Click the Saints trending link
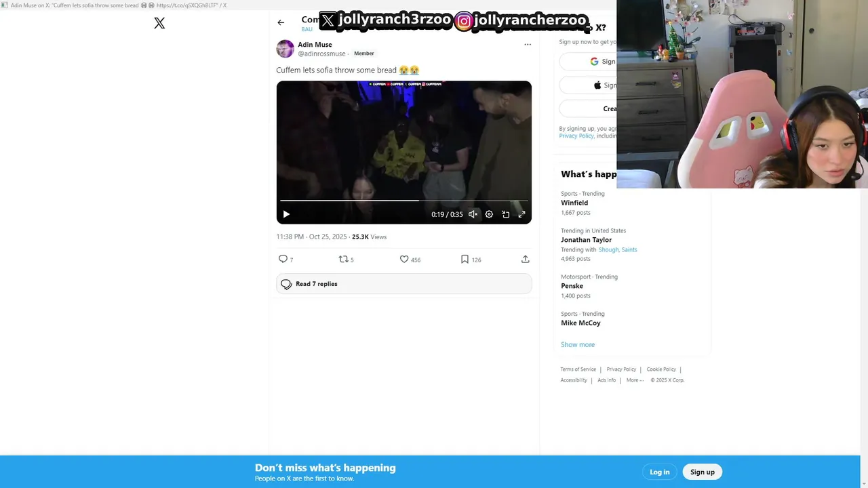 629,249
